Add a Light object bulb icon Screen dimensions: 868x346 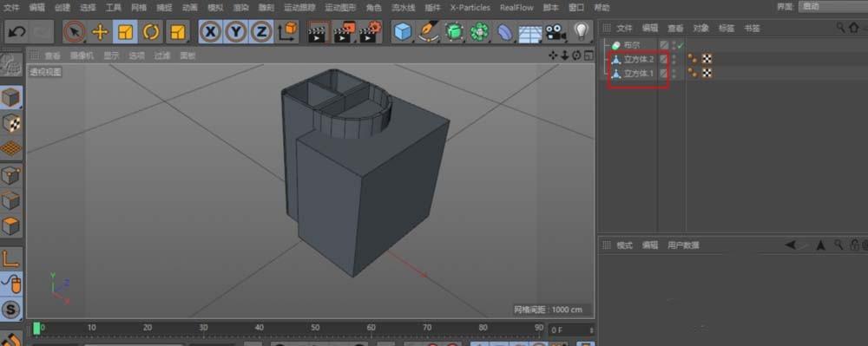pos(581,31)
